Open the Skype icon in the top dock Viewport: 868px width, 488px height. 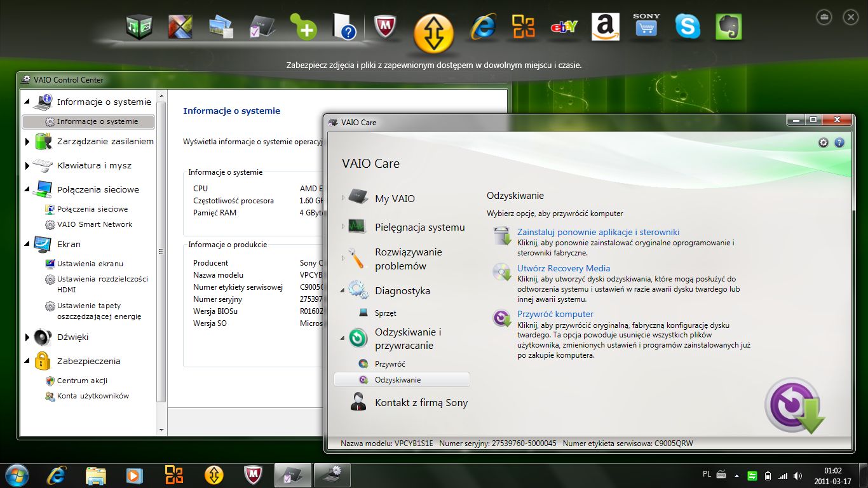pos(688,27)
